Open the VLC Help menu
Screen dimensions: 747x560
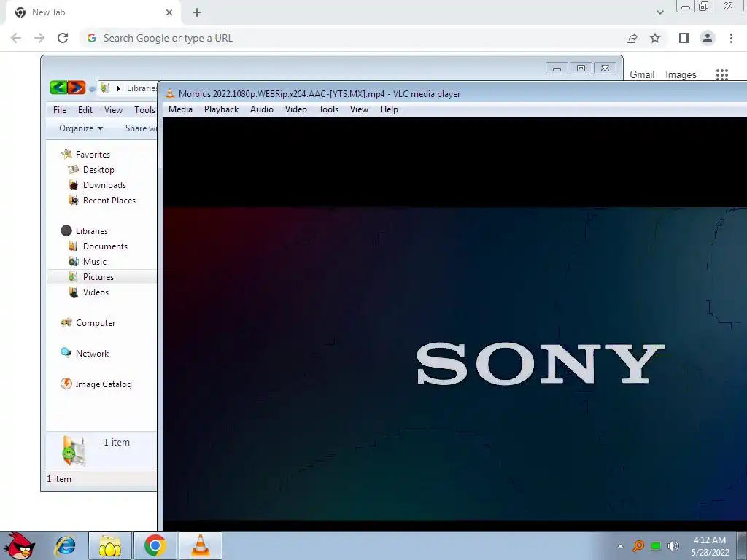coord(389,109)
